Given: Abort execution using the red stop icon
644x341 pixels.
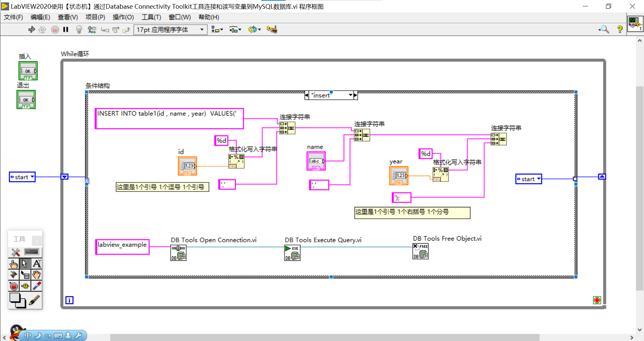Looking at the screenshot, I should (55, 30).
